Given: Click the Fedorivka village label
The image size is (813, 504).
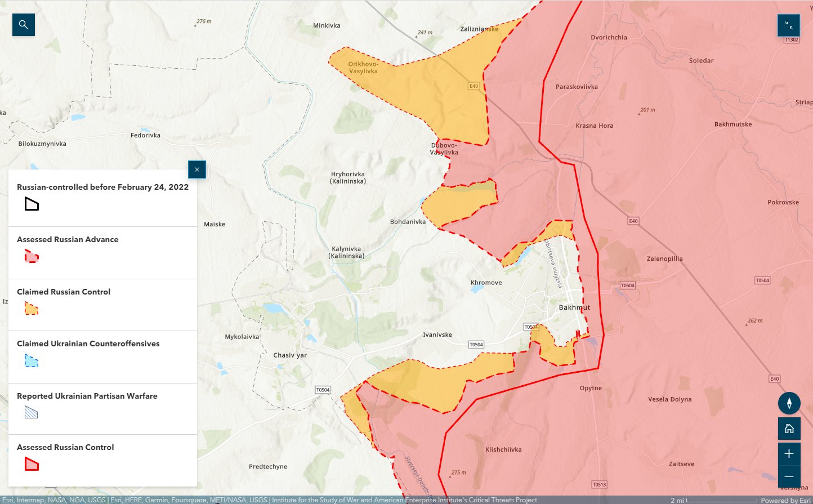Looking at the screenshot, I should (x=145, y=135).
